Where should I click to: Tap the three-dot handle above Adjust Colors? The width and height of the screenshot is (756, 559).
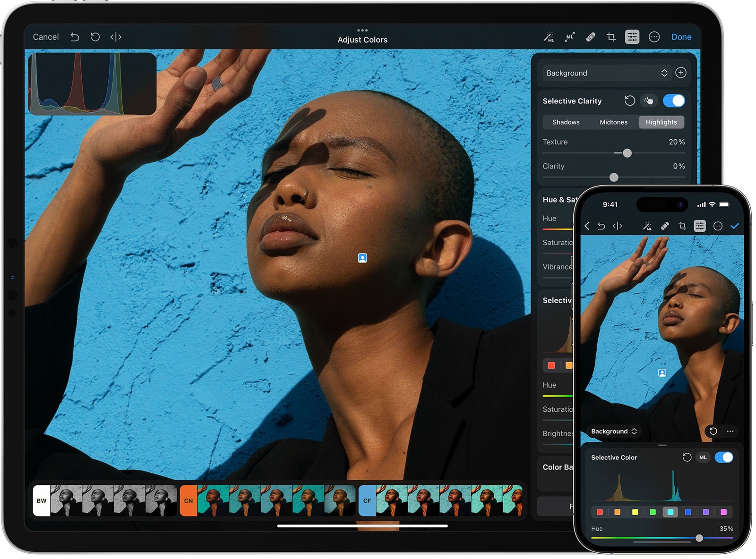coord(362,29)
